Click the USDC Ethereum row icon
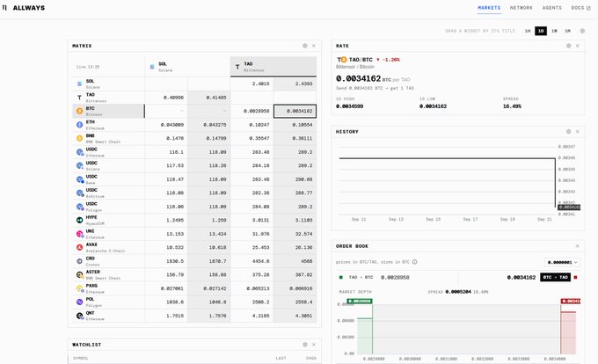 click(80, 152)
